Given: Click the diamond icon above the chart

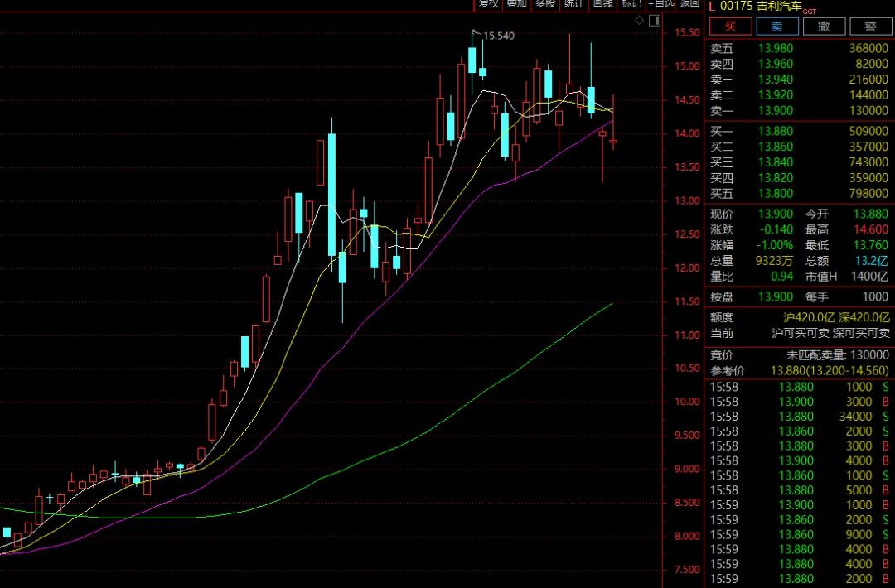Looking at the screenshot, I should coord(639,20).
